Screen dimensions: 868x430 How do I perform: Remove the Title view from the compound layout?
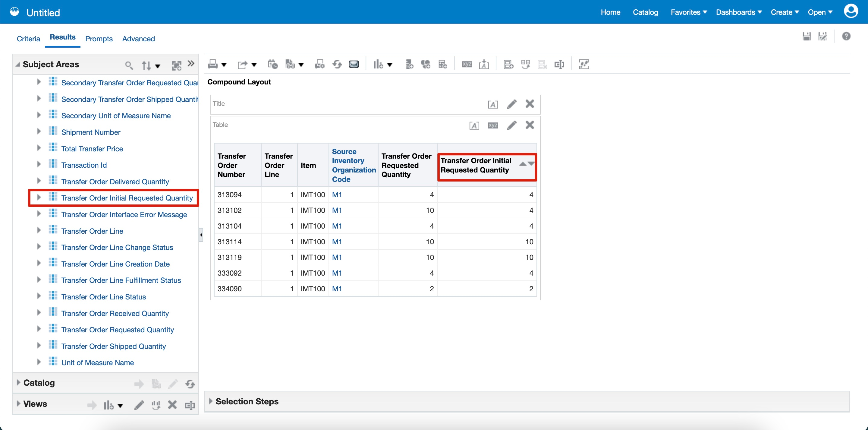click(529, 104)
